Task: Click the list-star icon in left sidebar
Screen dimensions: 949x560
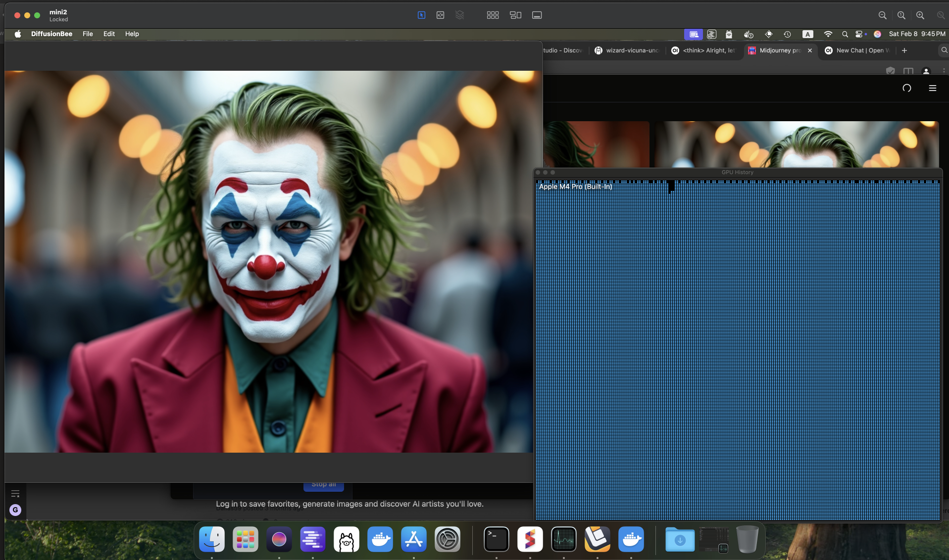Action: tap(15, 493)
